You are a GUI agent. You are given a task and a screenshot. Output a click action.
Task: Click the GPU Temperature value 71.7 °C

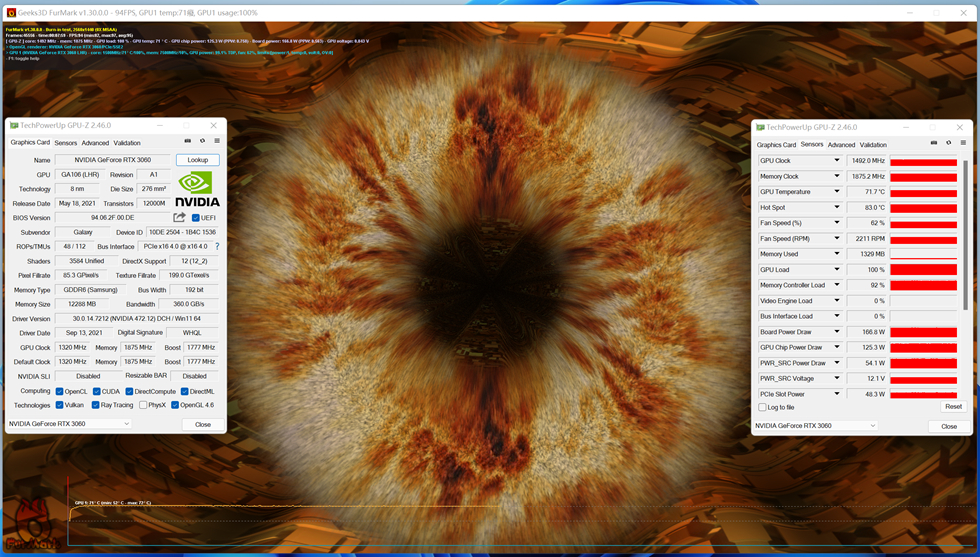click(x=866, y=192)
